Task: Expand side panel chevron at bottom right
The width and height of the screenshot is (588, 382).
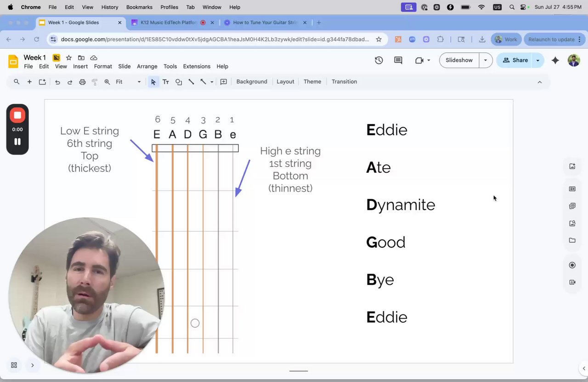Action: click(x=584, y=368)
